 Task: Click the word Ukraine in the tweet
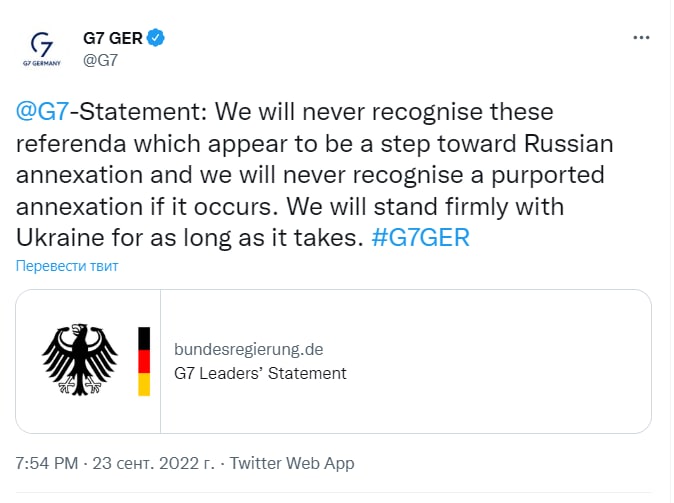click(x=58, y=240)
